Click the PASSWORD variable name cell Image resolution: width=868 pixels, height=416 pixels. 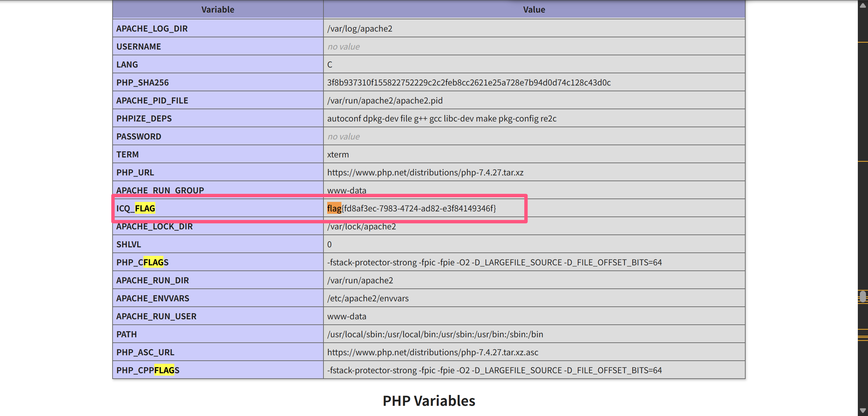139,136
